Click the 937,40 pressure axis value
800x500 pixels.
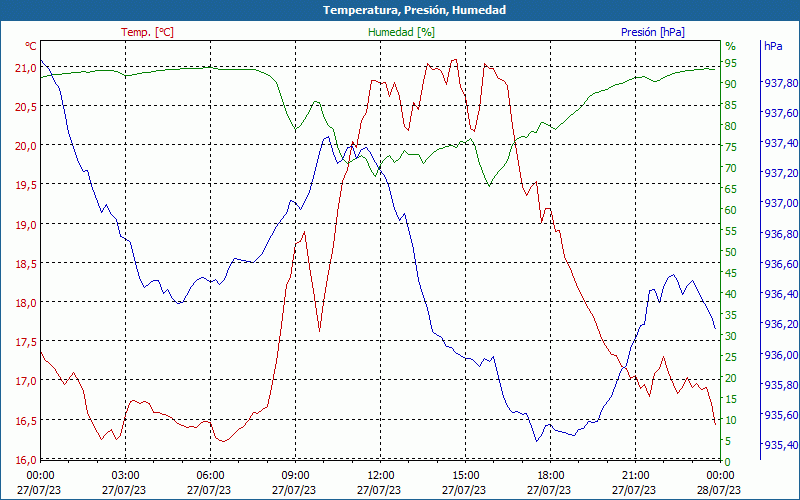[780, 143]
